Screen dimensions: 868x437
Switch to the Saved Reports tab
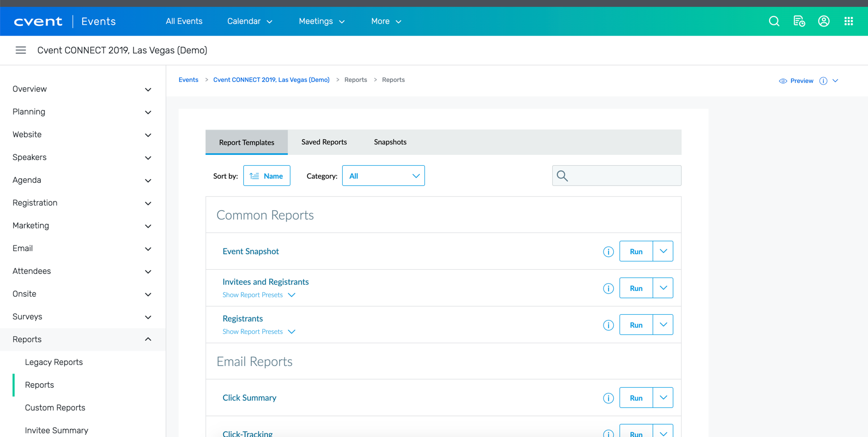[x=324, y=142]
